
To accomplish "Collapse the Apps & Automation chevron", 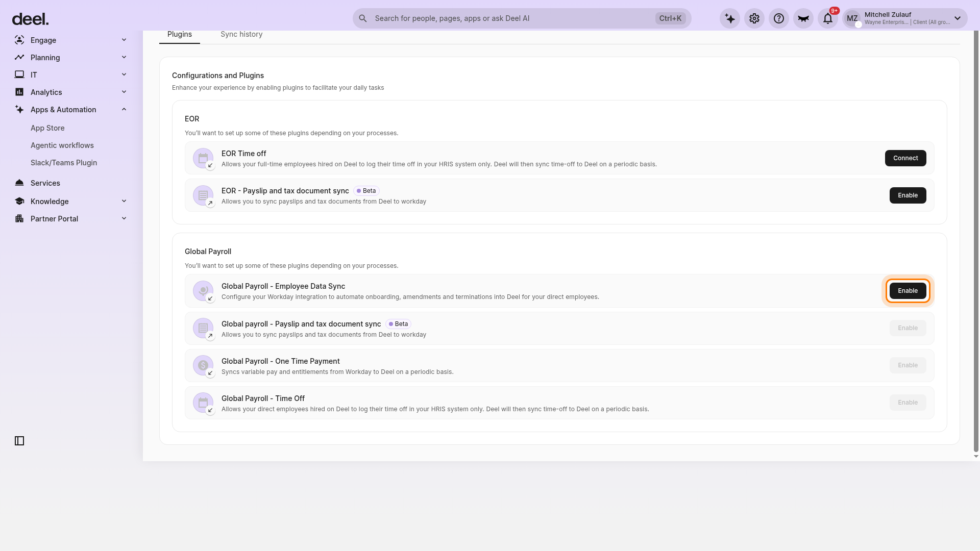I will point(124,109).
